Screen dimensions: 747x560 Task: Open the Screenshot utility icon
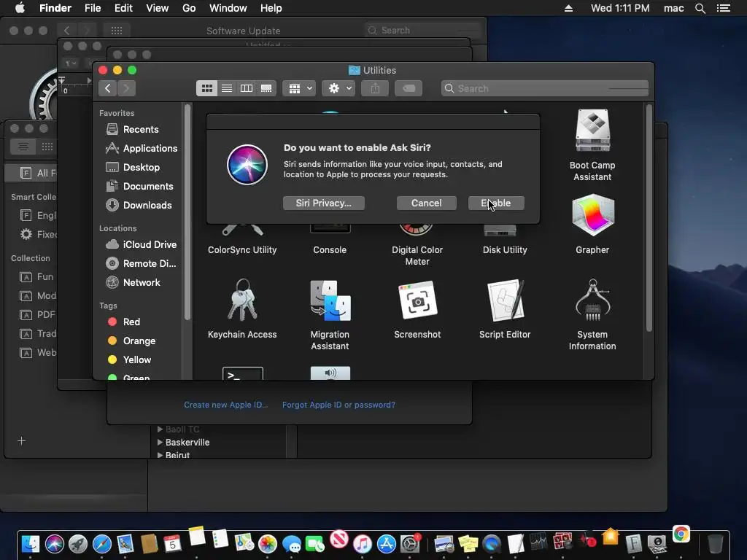pyautogui.click(x=417, y=300)
